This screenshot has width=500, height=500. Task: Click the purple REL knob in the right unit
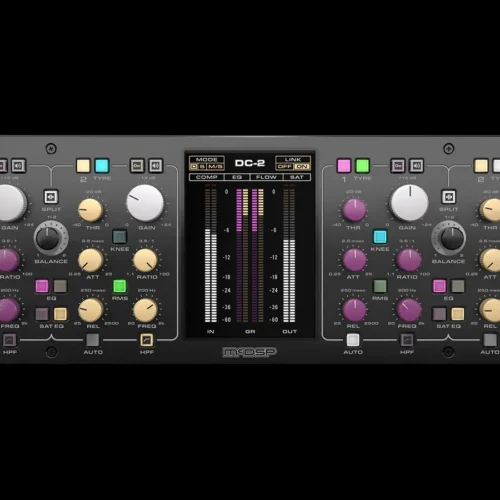[x=355, y=310]
